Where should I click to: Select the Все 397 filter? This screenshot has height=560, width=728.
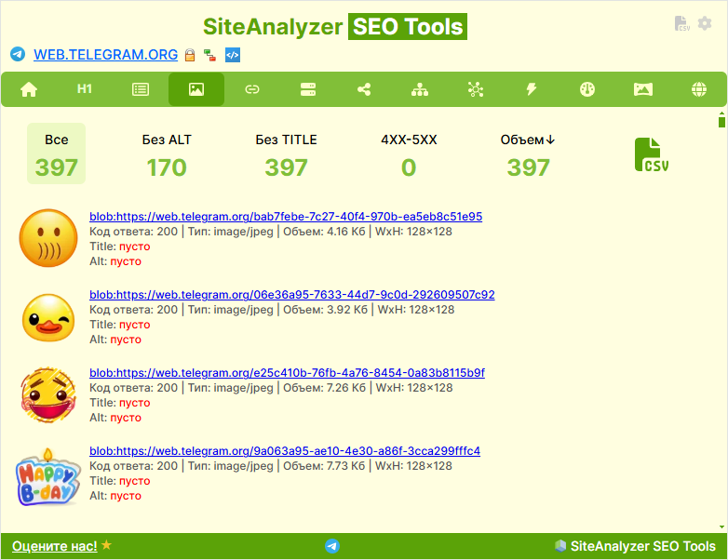pyautogui.click(x=56, y=153)
